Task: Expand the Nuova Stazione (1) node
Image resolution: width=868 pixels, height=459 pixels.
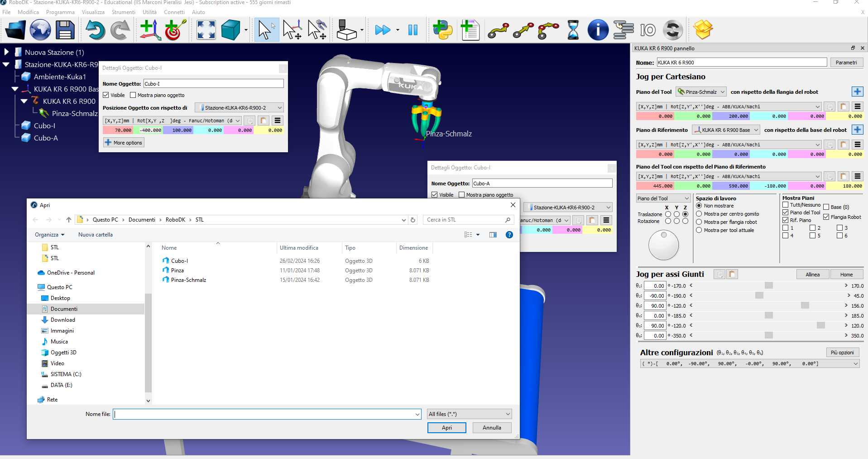Action: tap(6, 52)
